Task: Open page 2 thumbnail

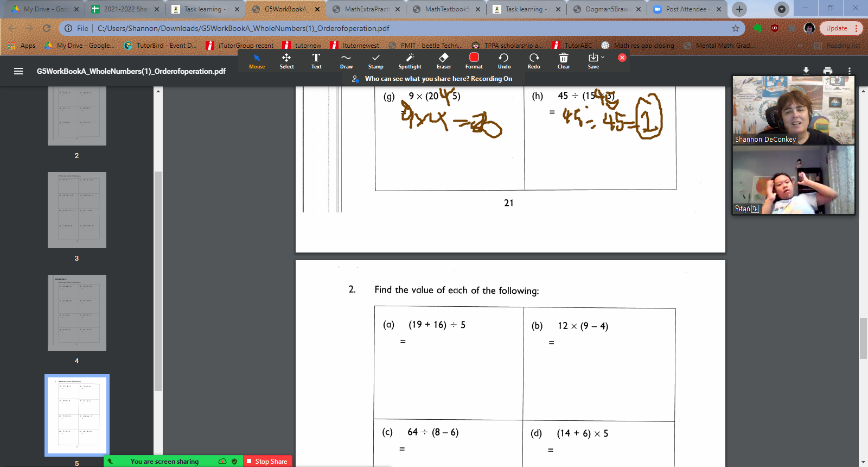Action: [x=76, y=116]
